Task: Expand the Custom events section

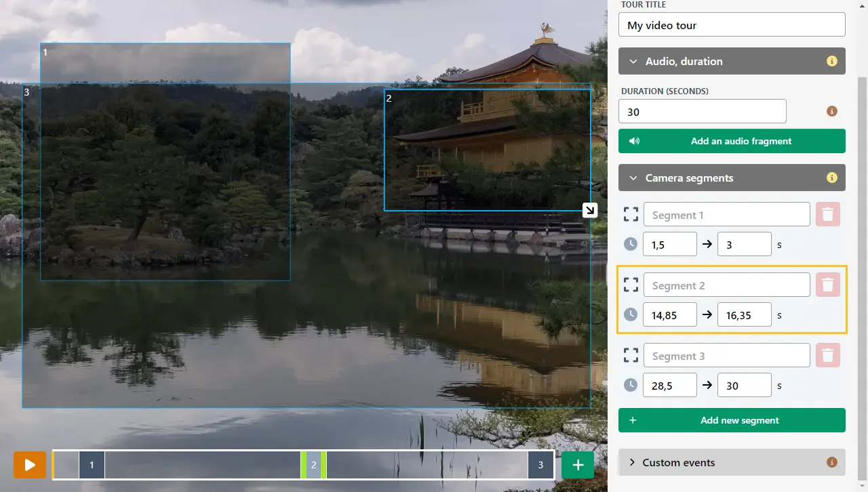Action: click(x=632, y=462)
